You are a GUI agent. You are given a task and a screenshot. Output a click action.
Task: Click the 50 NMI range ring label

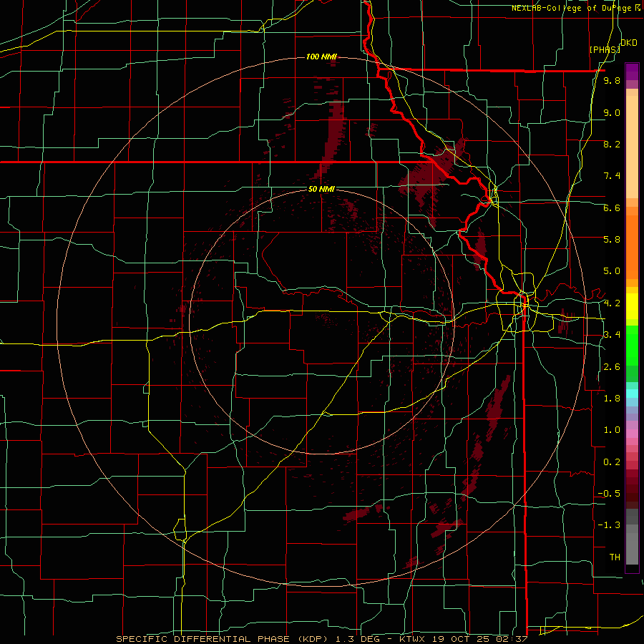(321, 189)
